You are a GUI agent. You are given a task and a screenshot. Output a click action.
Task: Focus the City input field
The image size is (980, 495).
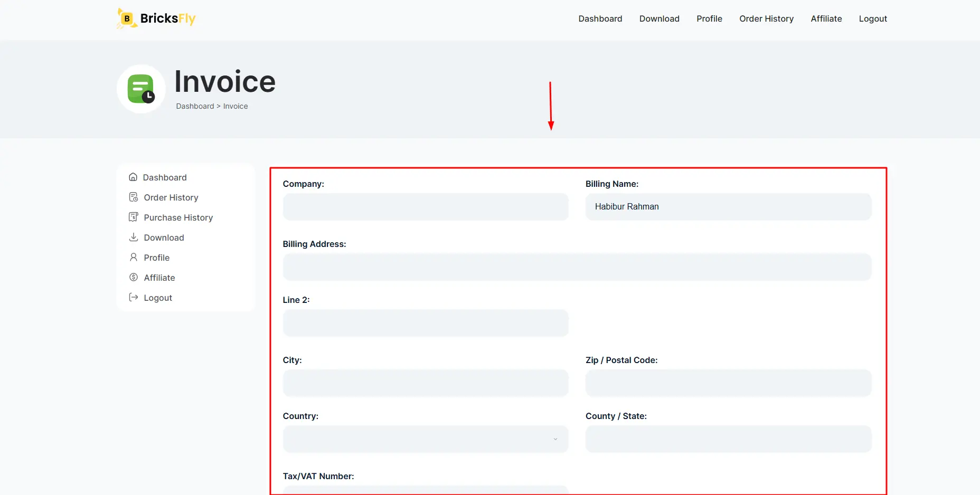click(x=426, y=383)
